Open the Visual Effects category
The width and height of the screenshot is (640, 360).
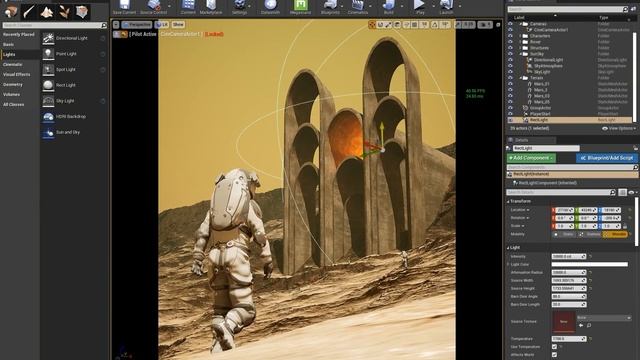coord(17,75)
